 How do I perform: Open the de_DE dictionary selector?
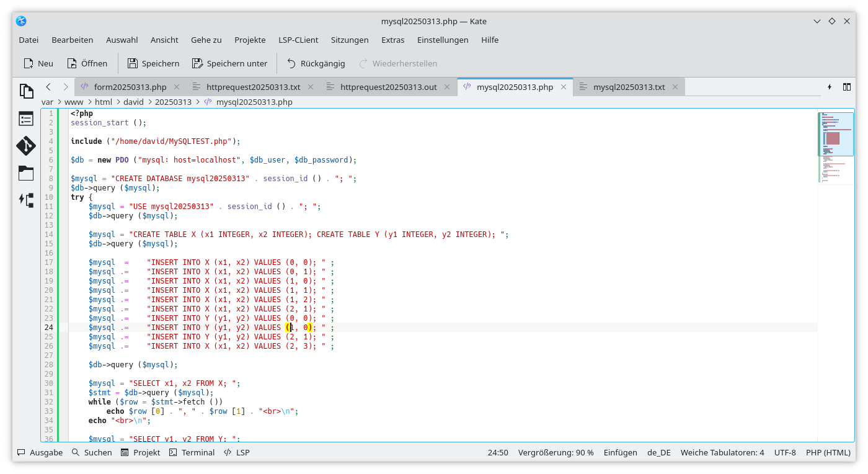tap(658, 452)
